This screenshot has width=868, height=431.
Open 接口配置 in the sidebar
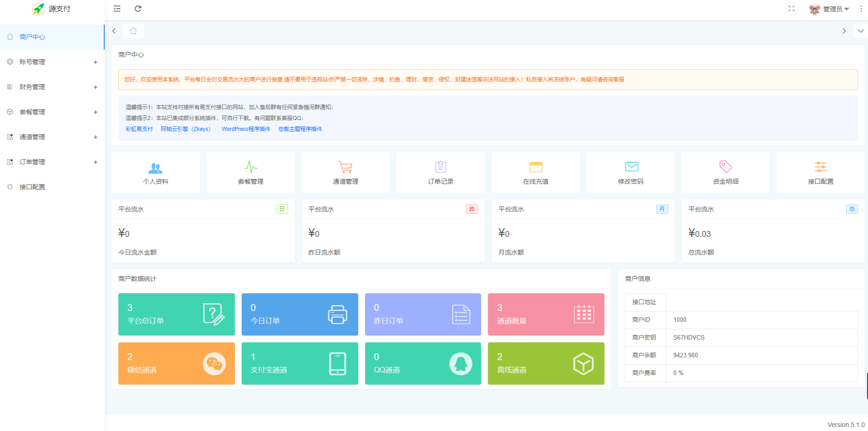(52, 187)
